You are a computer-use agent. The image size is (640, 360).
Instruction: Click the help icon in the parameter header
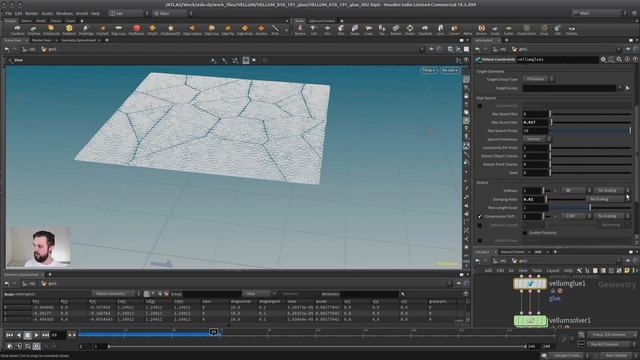point(635,60)
